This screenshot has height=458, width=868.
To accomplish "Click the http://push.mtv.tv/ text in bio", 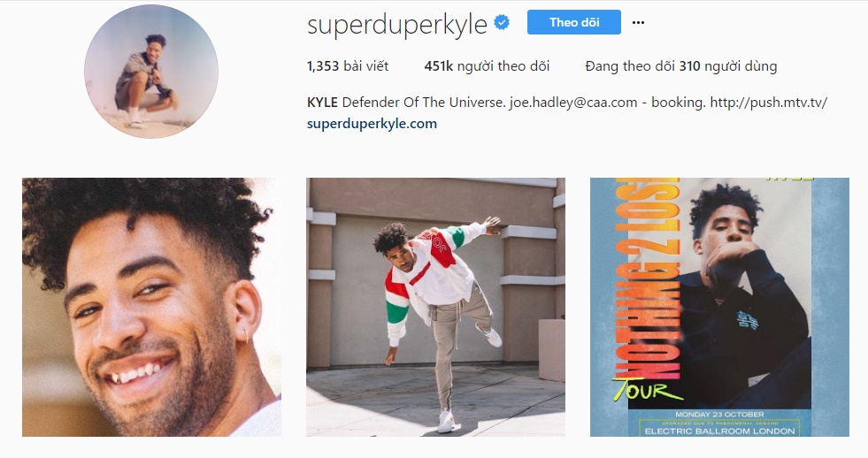I will (768, 103).
